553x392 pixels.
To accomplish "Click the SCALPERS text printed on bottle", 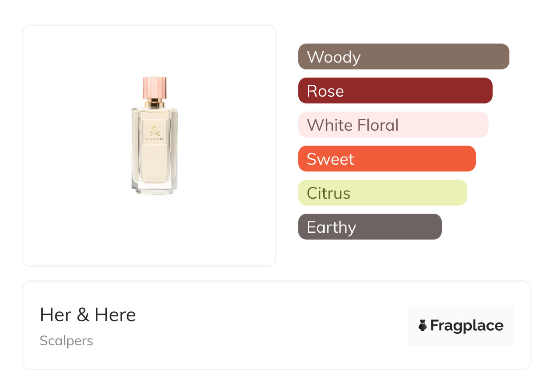I will click(x=154, y=139).
